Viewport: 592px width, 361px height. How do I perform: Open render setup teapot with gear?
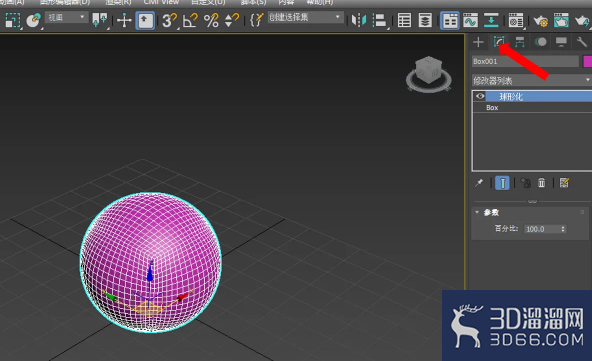tap(541, 20)
